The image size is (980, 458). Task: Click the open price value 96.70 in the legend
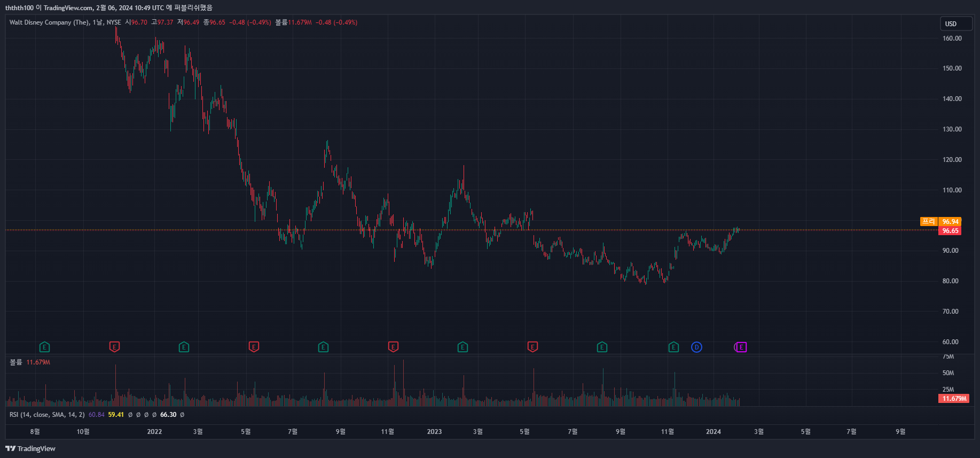(x=139, y=22)
